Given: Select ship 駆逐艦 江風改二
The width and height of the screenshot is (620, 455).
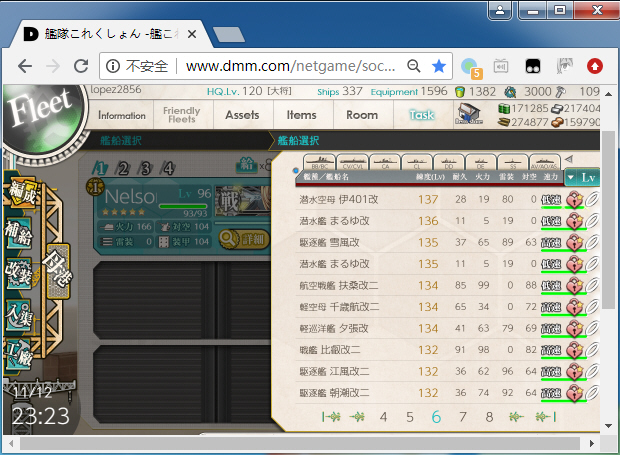Looking at the screenshot, I should (x=447, y=372).
